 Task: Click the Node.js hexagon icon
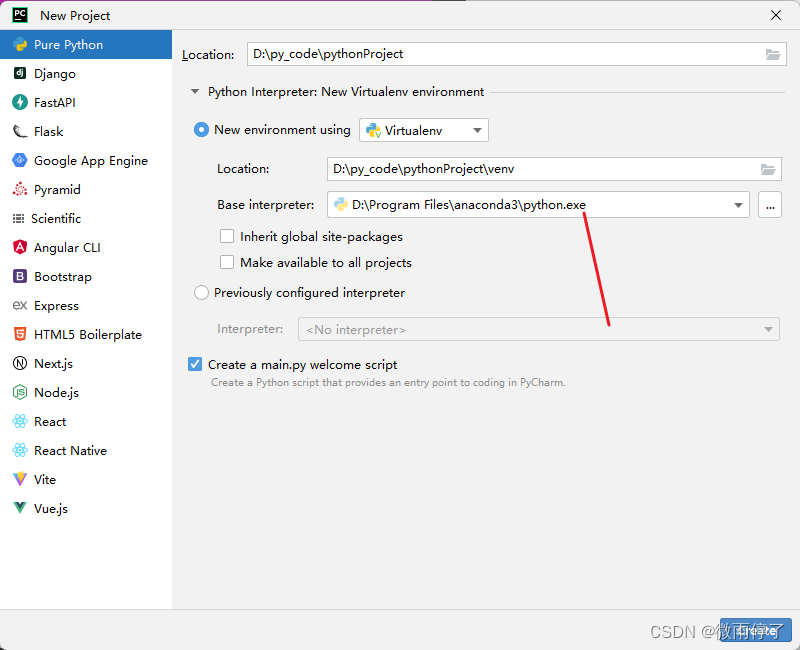point(20,392)
